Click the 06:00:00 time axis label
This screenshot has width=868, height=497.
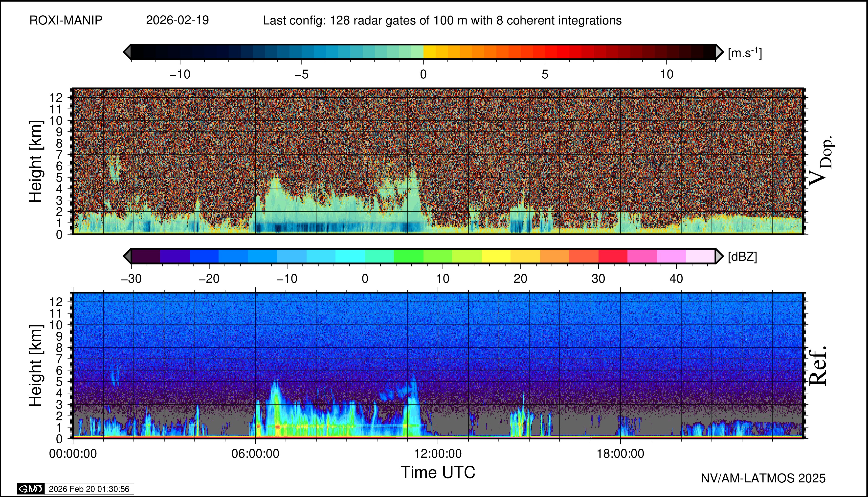point(255,454)
